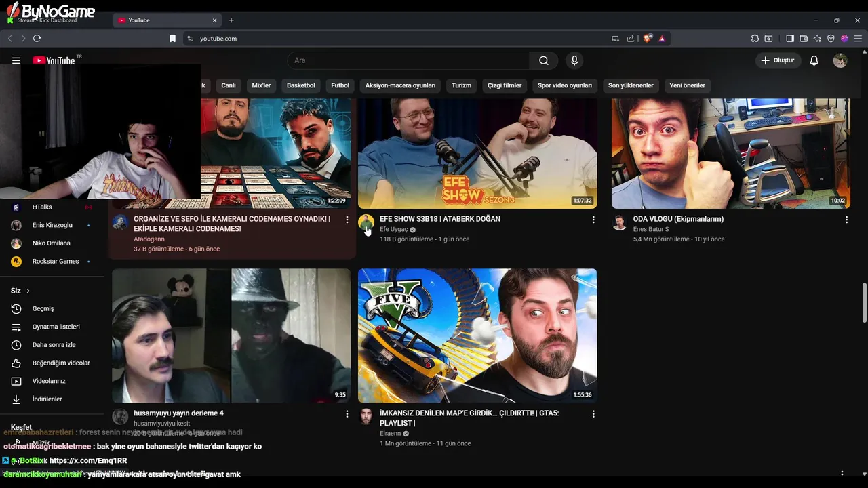Play the EFE SHOW S3B18 thumbnail
Image resolution: width=868 pixels, height=488 pixels.
pyautogui.click(x=477, y=153)
